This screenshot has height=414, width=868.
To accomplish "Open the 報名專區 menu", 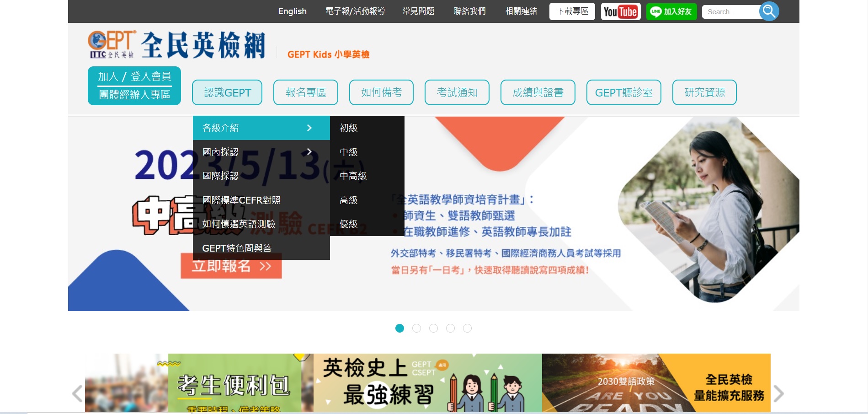I will tap(306, 92).
